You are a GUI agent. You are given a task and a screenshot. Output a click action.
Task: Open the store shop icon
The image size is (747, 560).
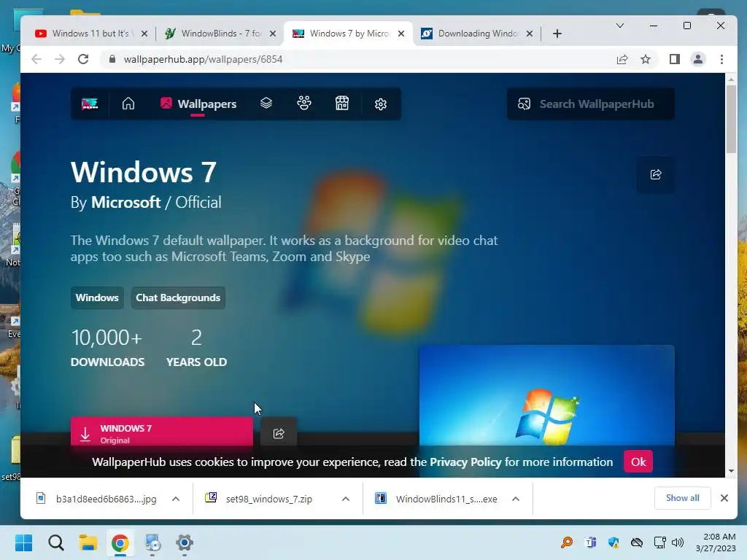point(342,104)
